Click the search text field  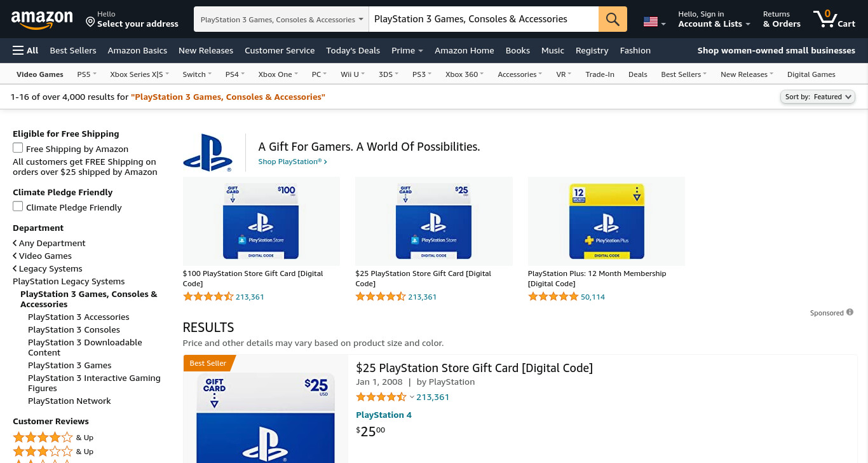[484, 19]
